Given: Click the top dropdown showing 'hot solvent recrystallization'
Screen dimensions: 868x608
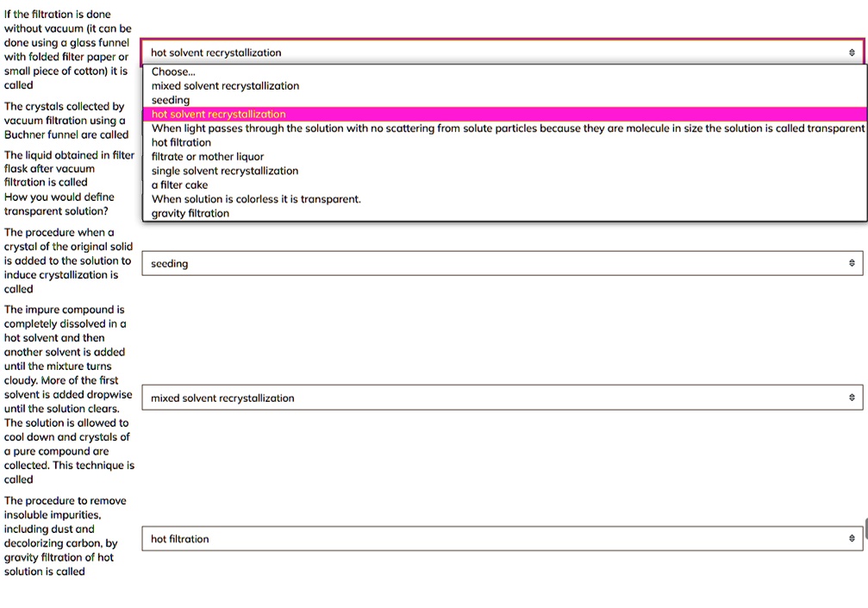Looking at the screenshot, I should pos(502,52).
